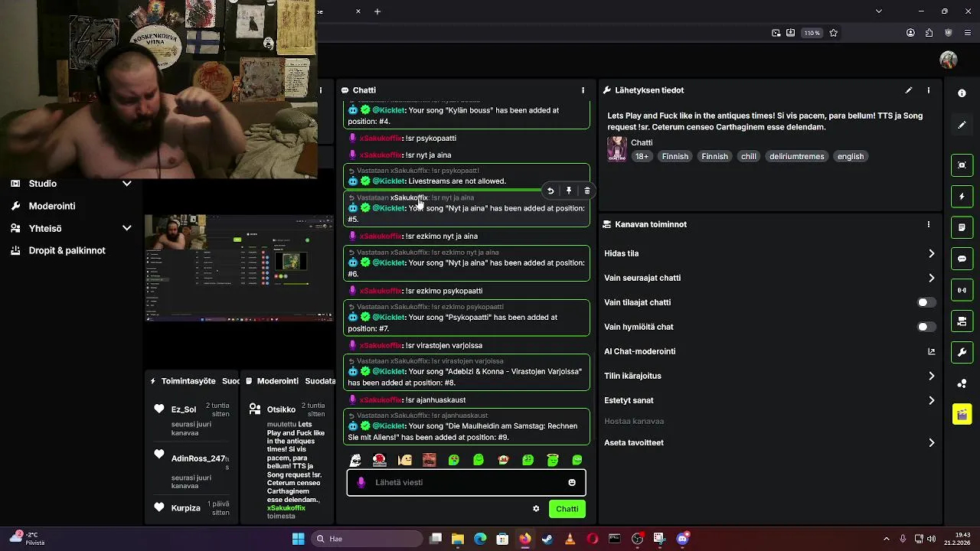Open the uBlock shield extension icon
This screenshot has height=551, width=980.
click(949, 33)
